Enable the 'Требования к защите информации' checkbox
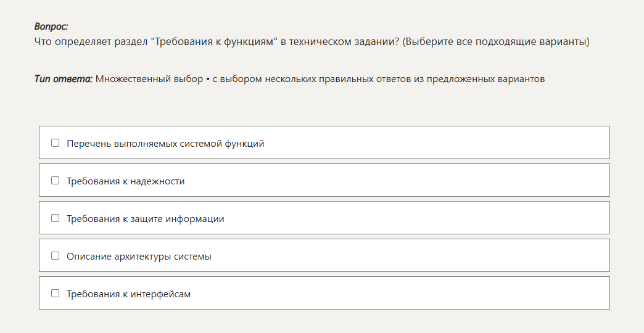This screenshot has width=644, height=333. click(55, 218)
